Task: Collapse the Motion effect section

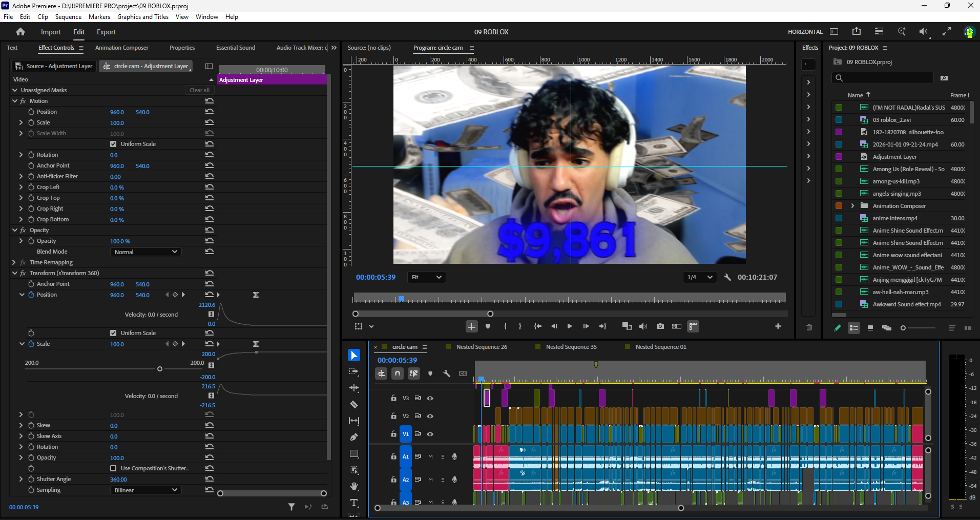Action: (x=15, y=101)
